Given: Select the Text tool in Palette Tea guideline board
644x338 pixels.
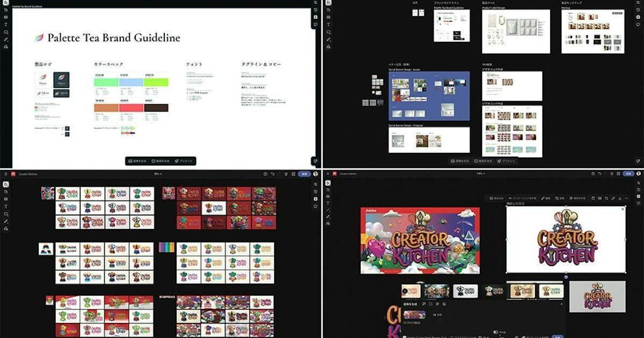Looking at the screenshot, I should pyautogui.click(x=5, y=24).
